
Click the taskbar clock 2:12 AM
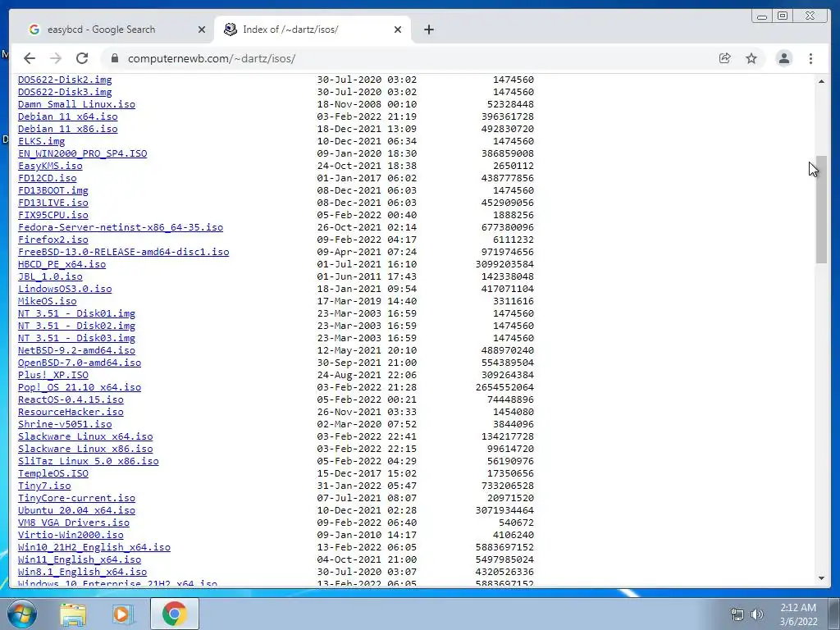pos(798,608)
